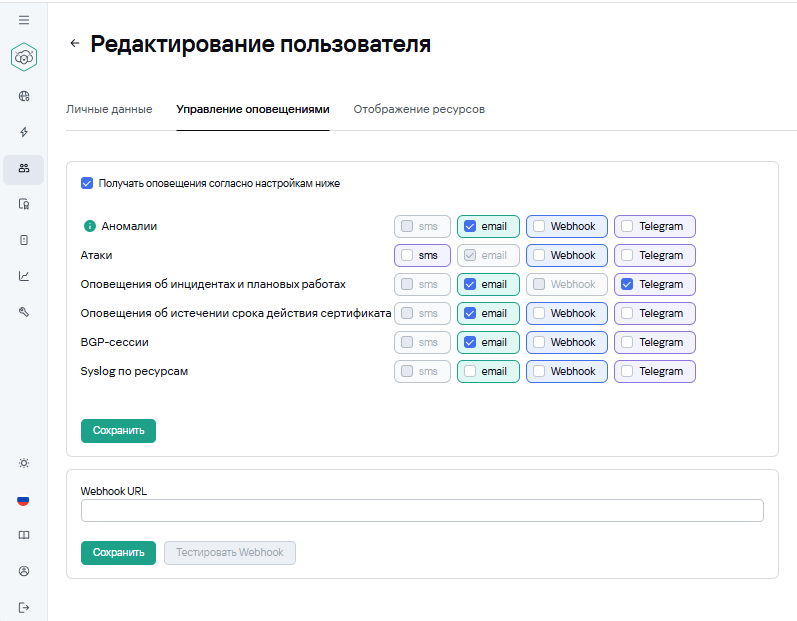Open the book documentation sidebar icon

point(24,535)
